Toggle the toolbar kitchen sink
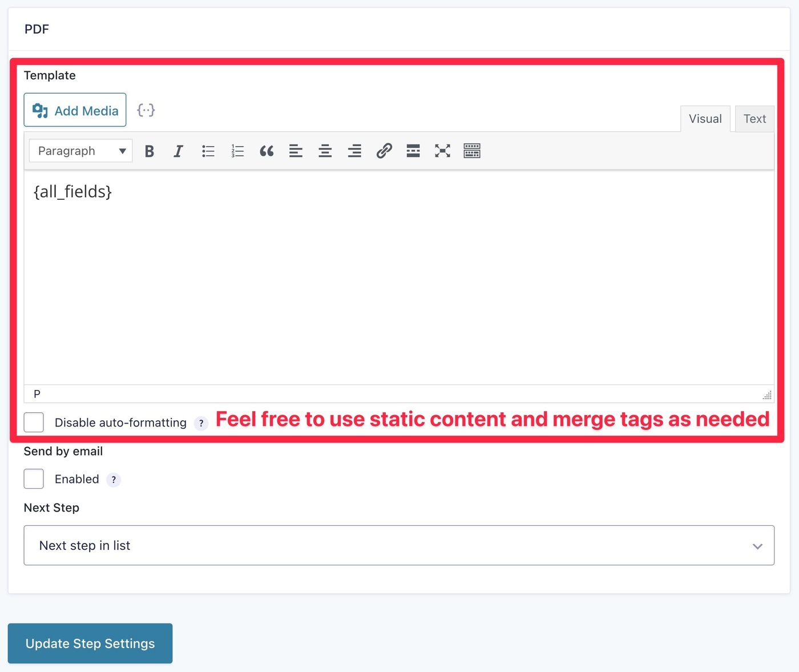Image resolution: width=799 pixels, height=672 pixels. tap(472, 151)
